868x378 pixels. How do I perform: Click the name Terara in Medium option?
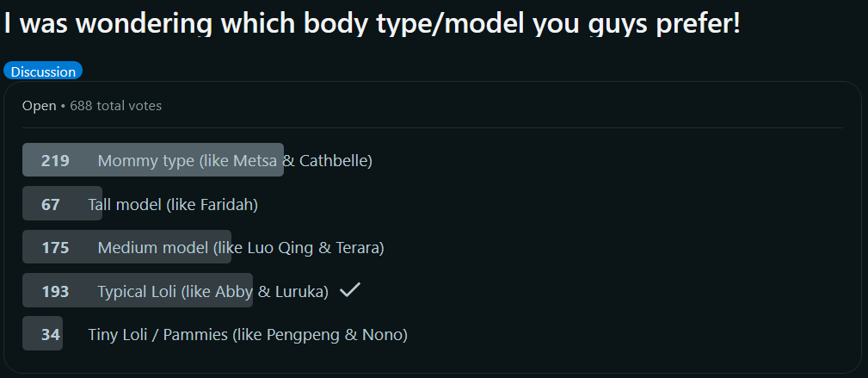coord(356,248)
